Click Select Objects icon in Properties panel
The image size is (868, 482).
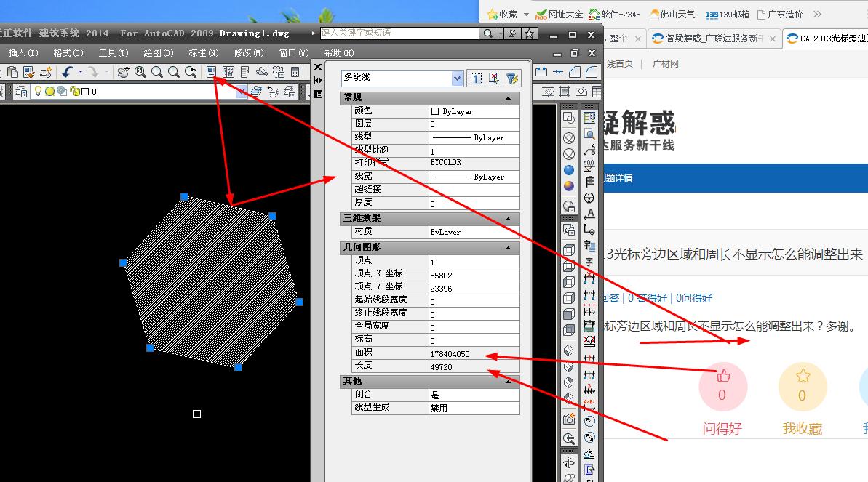(x=494, y=79)
